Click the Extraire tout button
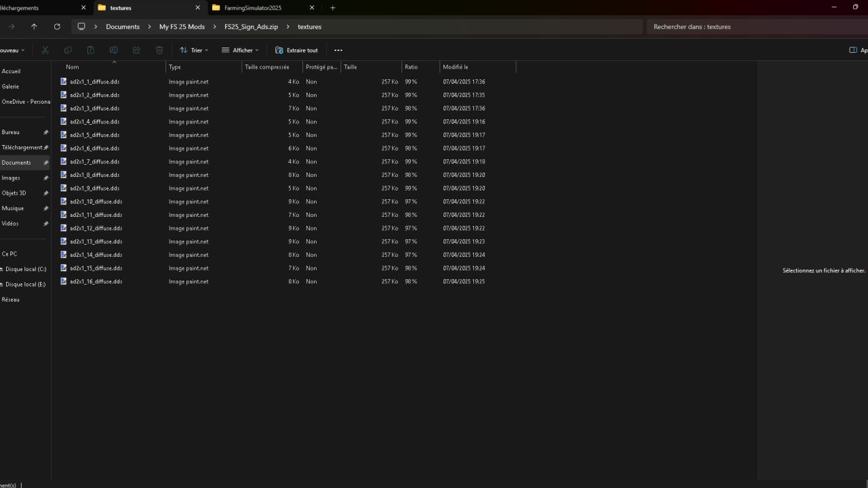 coord(296,50)
